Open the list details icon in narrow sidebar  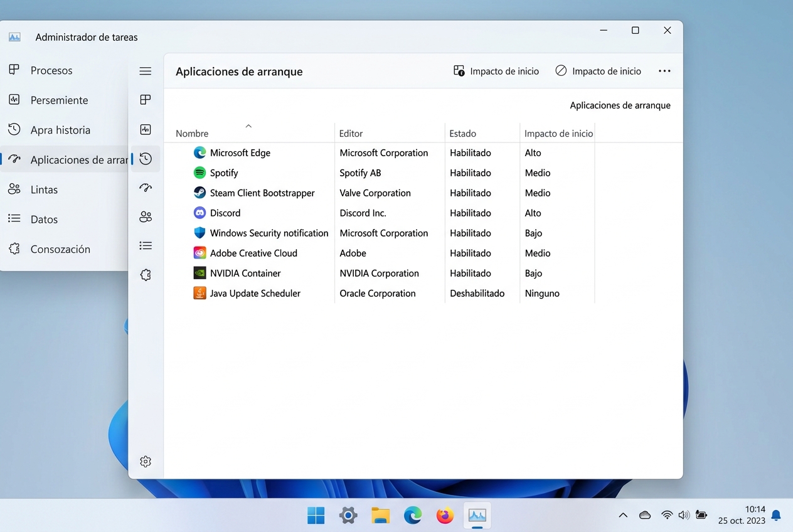pyautogui.click(x=146, y=246)
